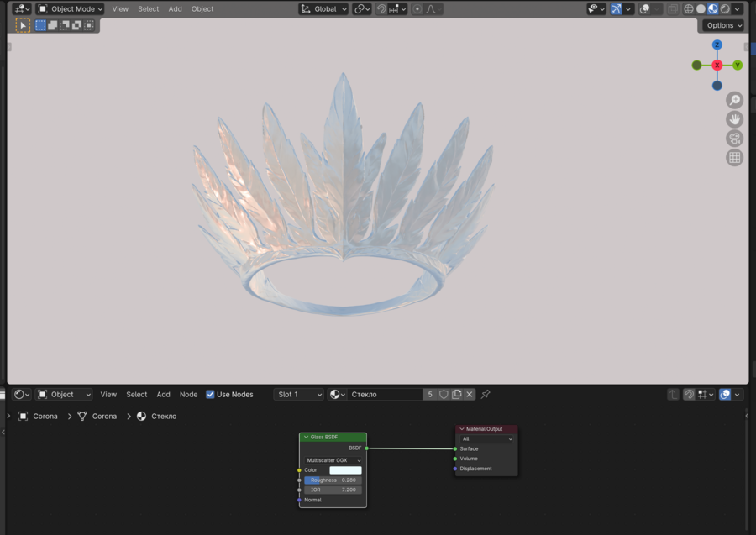Click the zoom view magnifier icon
This screenshot has height=535, width=756.
click(735, 100)
